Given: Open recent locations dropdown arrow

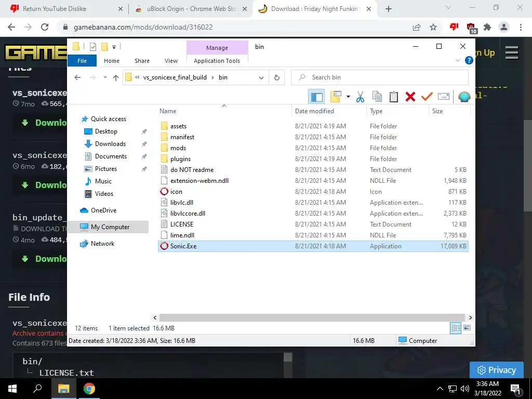Looking at the screenshot, I should tap(105, 77).
